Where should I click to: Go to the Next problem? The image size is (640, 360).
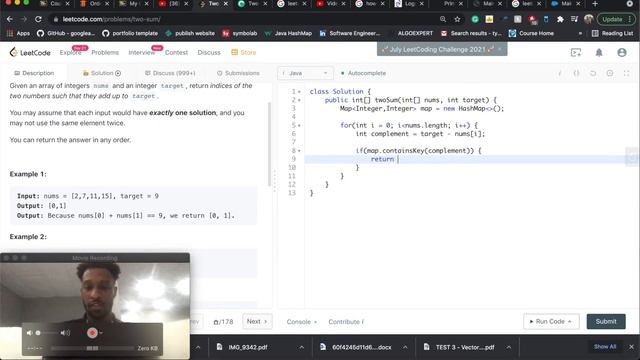tap(257, 322)
